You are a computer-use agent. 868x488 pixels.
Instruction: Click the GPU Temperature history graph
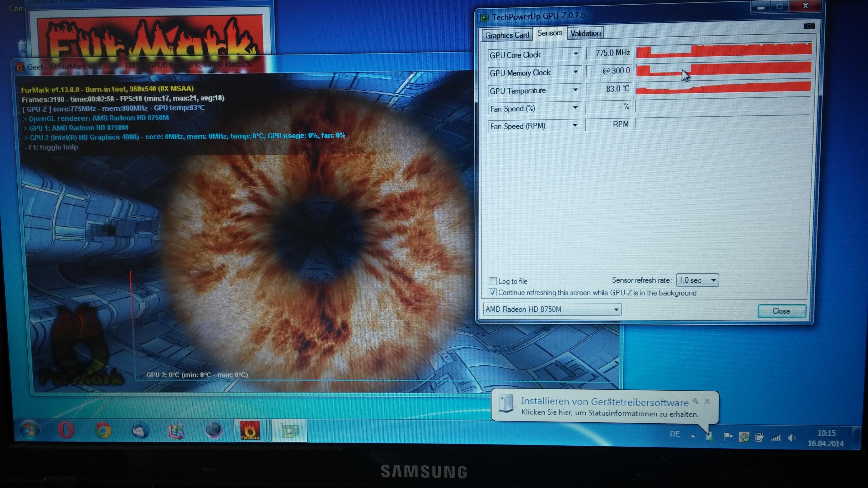click(723, 88)
